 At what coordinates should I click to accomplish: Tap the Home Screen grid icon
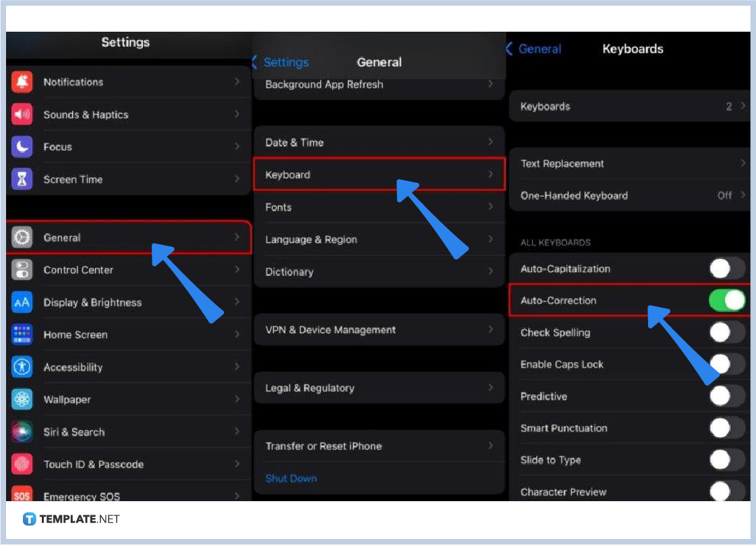22,335
